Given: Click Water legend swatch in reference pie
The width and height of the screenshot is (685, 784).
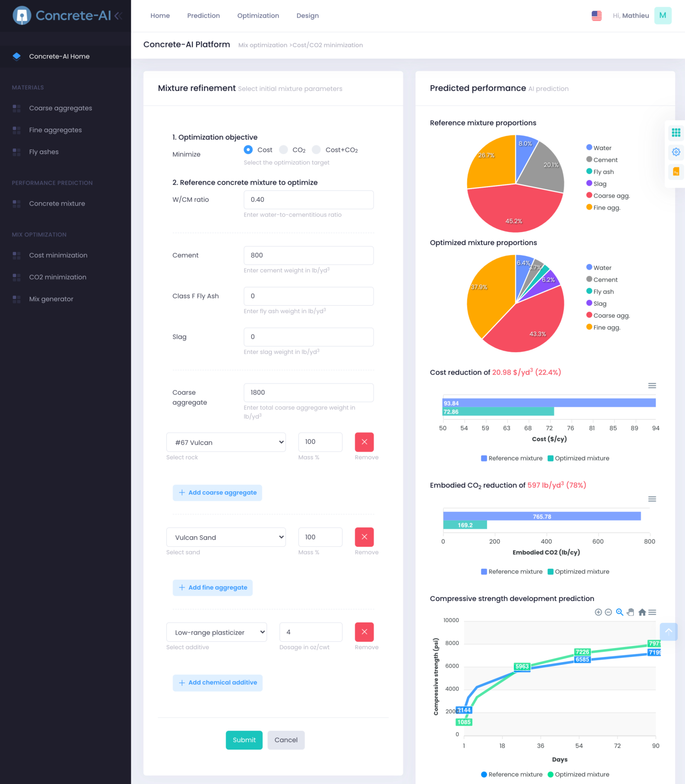Looking at the screenshot, I should tap(589, 147).
